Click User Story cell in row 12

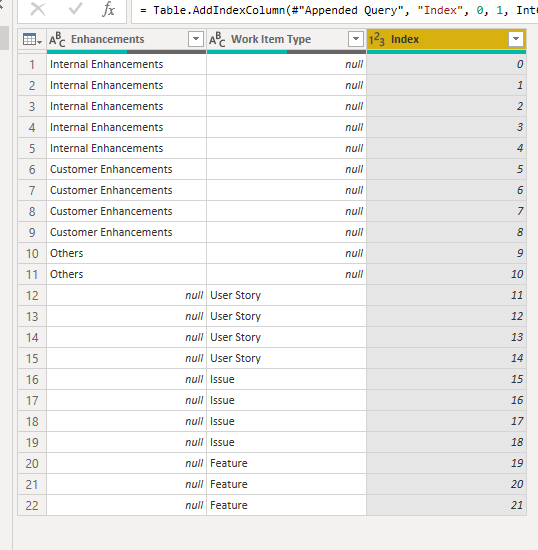click(287, 295)
